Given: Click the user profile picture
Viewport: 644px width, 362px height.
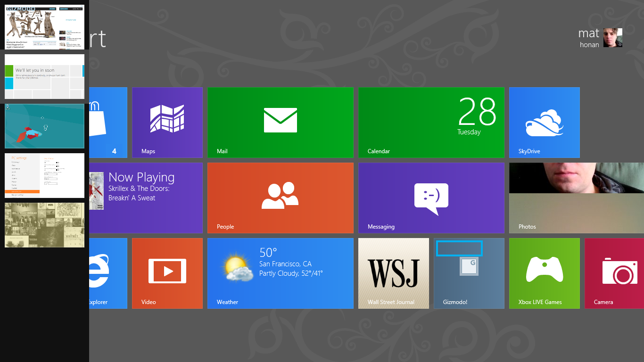Looking at the screenshot, I should pos(613,38).
